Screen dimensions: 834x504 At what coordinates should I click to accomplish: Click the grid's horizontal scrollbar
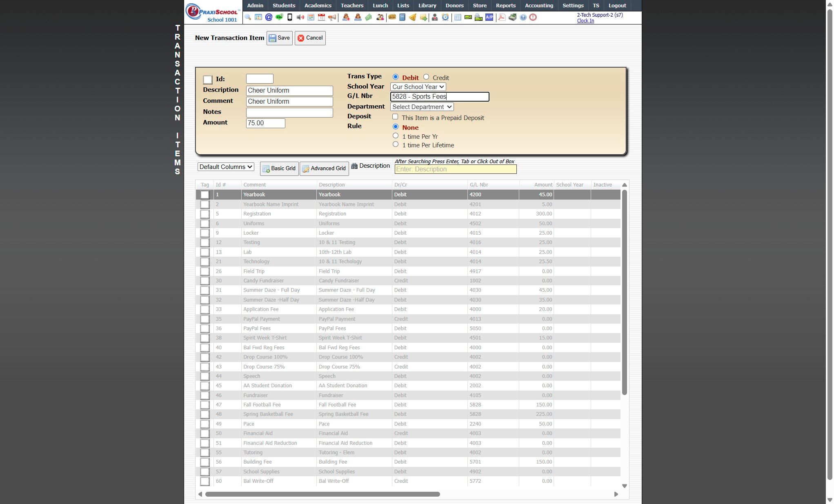click(x=322, y=494)
